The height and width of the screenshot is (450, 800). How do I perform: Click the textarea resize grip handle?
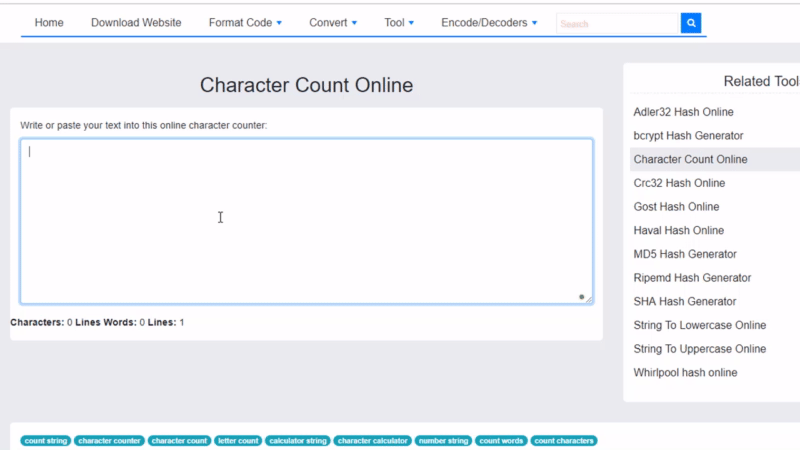point(588,299)
